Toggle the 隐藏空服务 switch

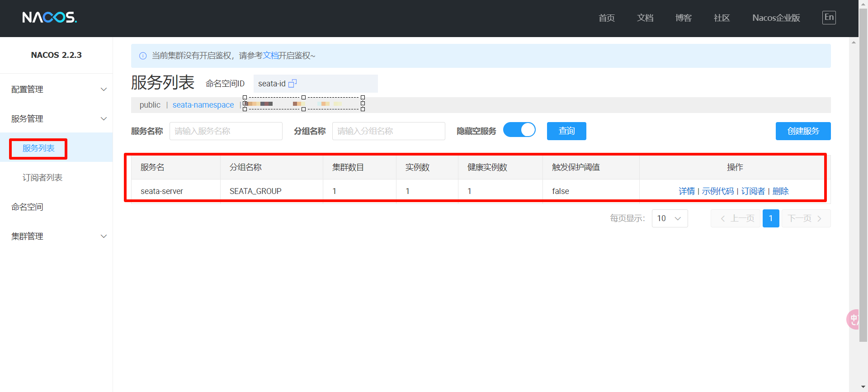pos(519,130)
